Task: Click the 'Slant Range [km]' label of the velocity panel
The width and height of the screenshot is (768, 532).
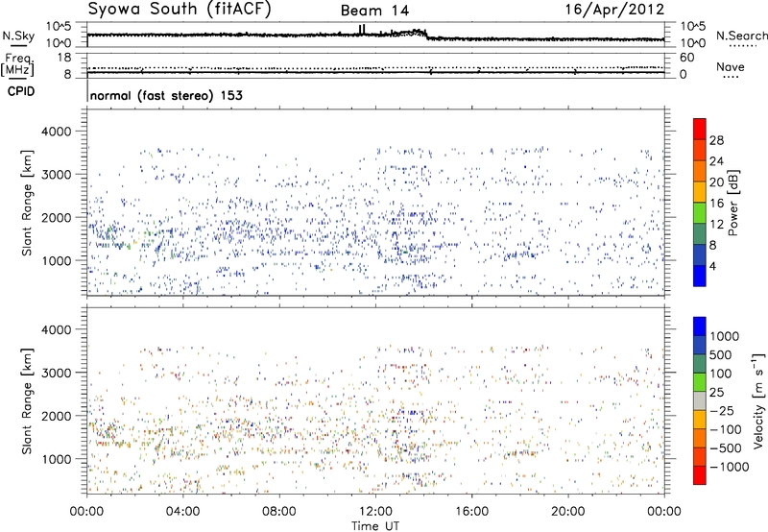Action: tap(27, 401)
